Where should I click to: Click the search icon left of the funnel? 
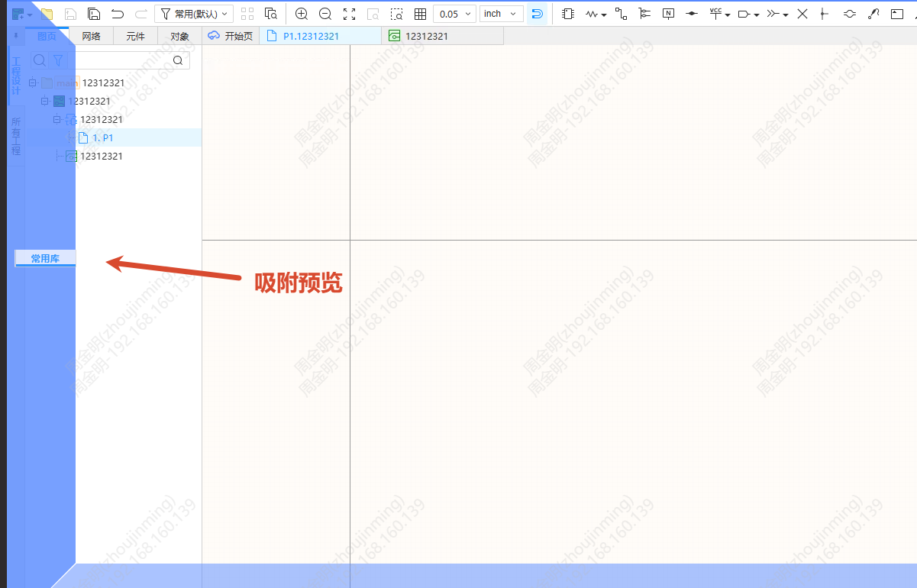pos(40,60)
